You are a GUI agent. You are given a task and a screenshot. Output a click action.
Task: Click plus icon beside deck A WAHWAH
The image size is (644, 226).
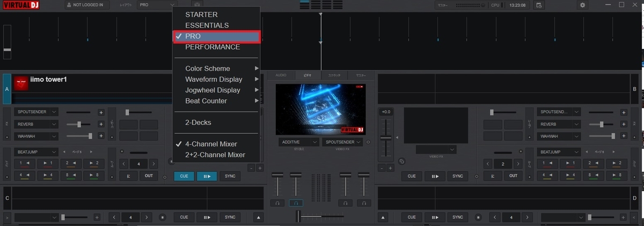[x=101, y=136]
